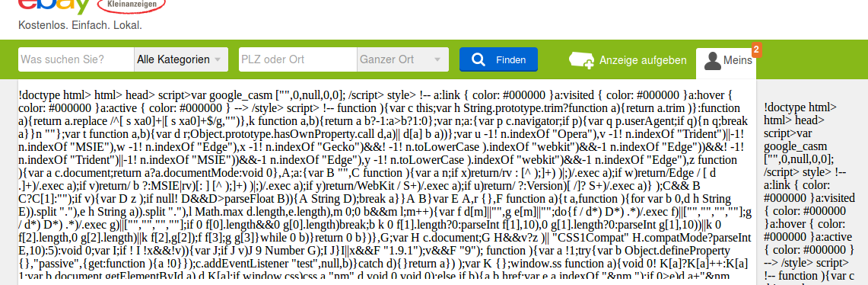Image resolution: width=868 pixels, height=285 pixels.
Task: Click the person silhouette icon in Meins
Action: coord(713,61)
